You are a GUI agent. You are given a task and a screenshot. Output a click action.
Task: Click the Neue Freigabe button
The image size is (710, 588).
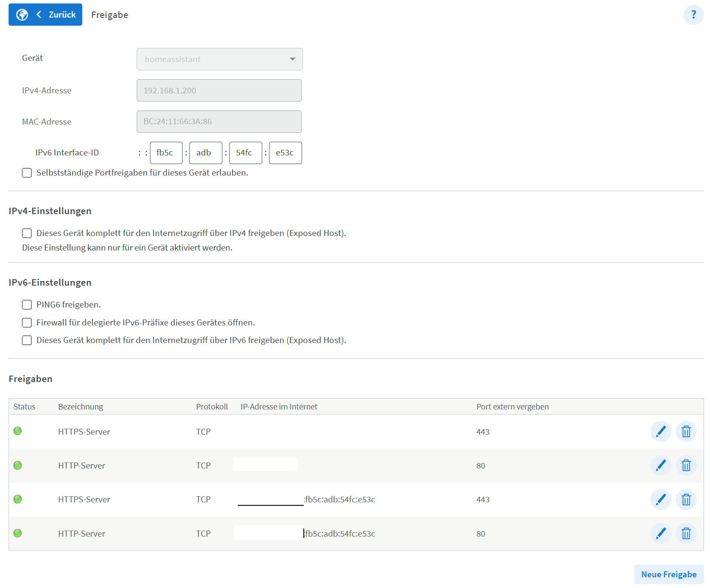[x=668, y=574]
